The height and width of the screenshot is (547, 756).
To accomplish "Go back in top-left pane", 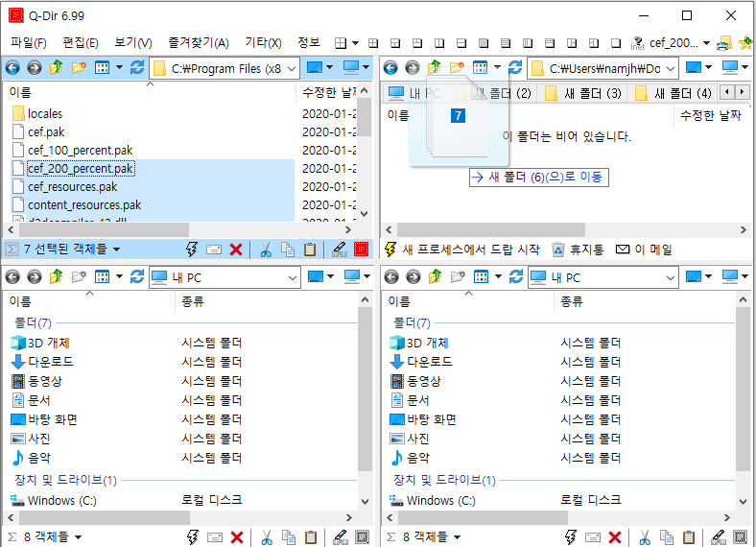I will click(12, 68).
